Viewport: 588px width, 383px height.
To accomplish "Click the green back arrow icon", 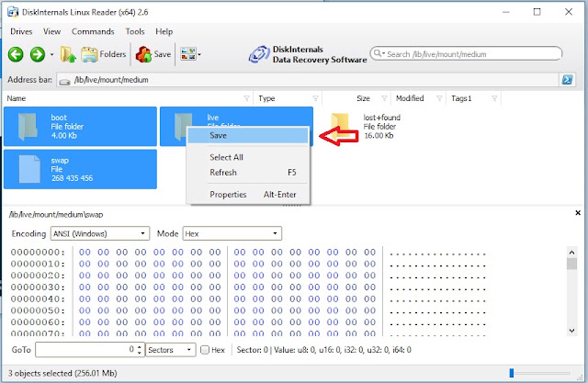I will pos(16,54).
